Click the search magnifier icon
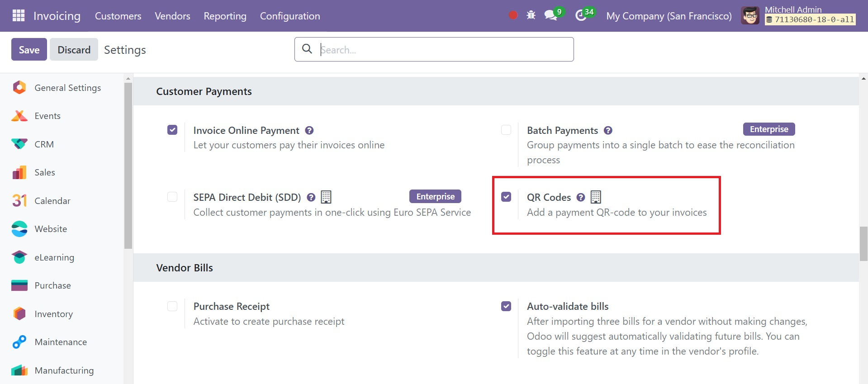 click(307, 49)
